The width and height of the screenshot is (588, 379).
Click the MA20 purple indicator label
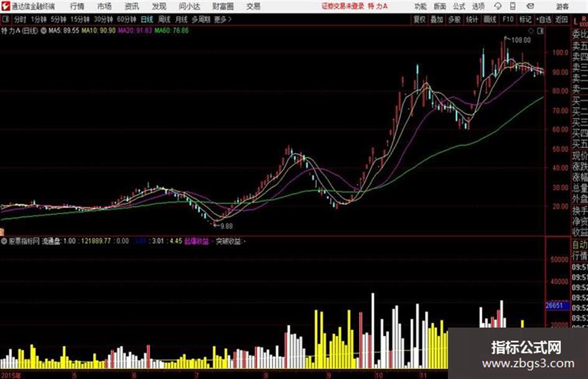(135, 30)
